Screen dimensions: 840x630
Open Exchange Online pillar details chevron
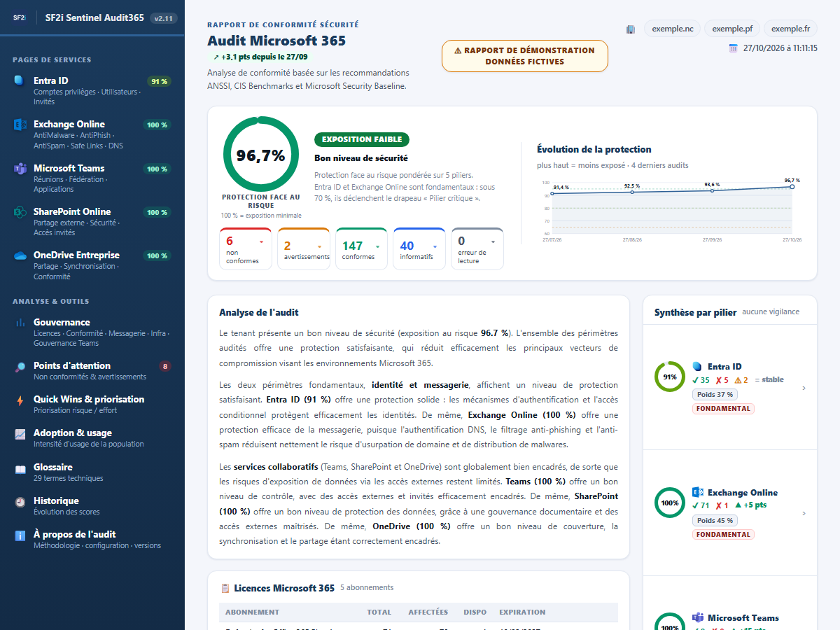tap(804, 513)
